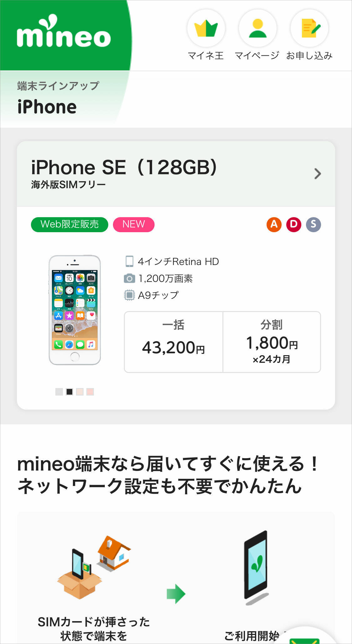Click the mineo logo
This screenshot has width=352, height=644.
click(x=64, y=31)
